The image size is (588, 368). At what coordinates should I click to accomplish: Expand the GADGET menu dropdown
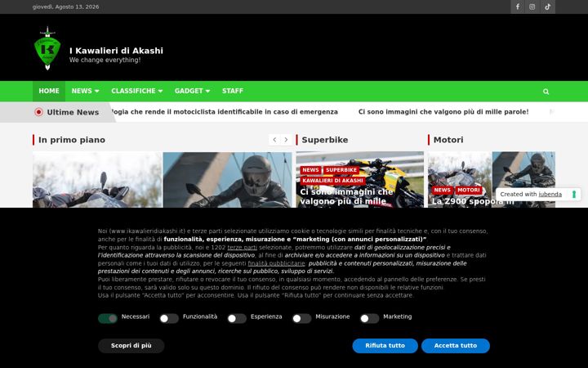coord(192,91)
